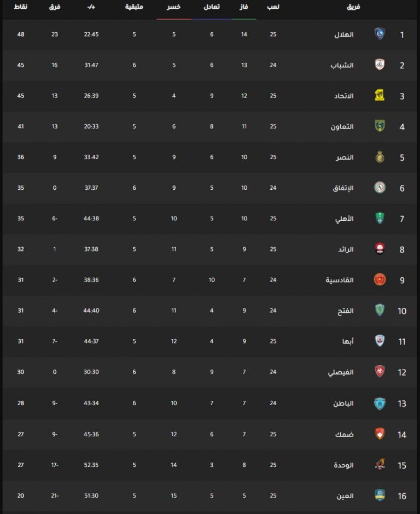Select the Al-Wehda team emblem
The width and height of the screenshot is (420, 514).
pyautogui.click(x=380, y=464)
